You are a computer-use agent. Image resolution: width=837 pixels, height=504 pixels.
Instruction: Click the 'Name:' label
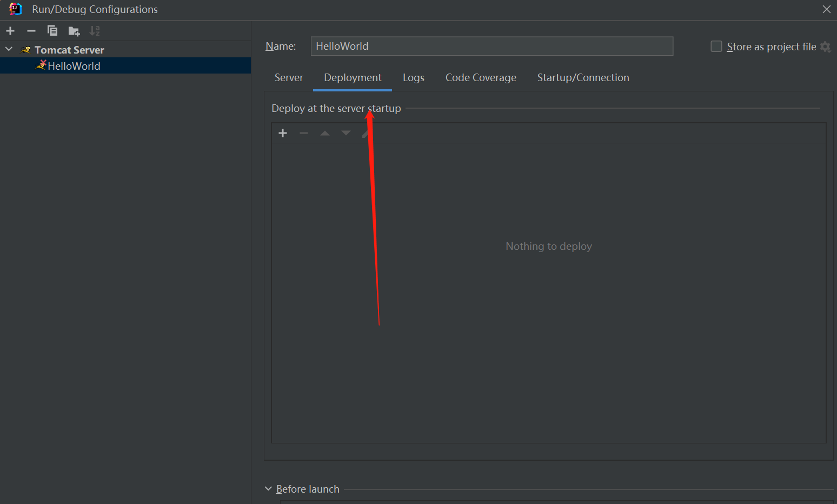pos(281,47)
